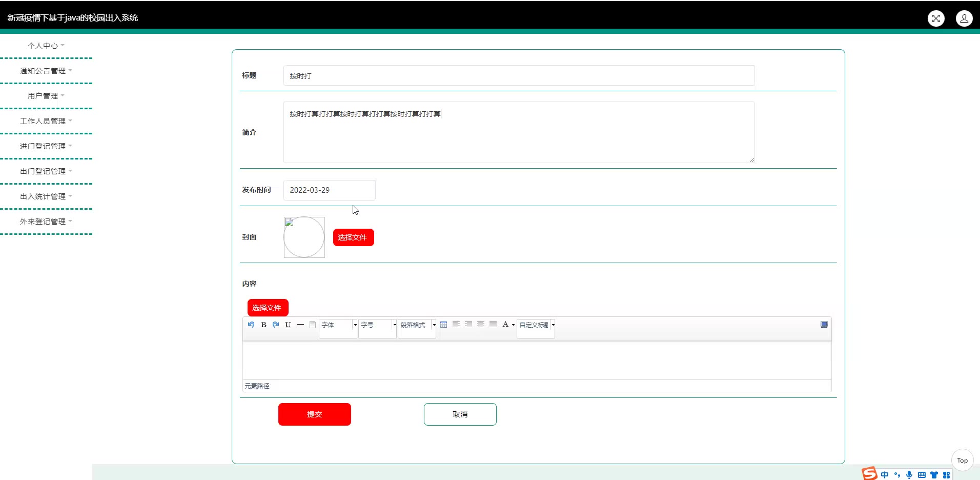Click the undo icon in editor toolbar

pos(251,325)
